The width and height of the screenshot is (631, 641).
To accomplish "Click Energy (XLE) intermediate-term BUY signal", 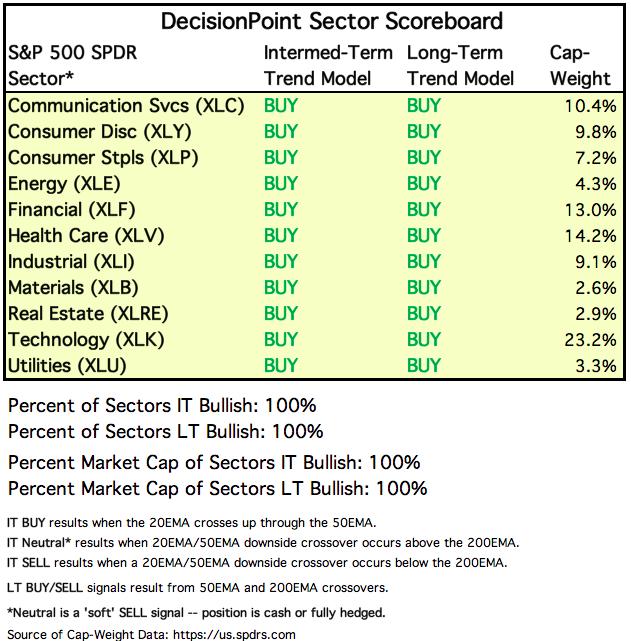I will (x=280, y=183).
